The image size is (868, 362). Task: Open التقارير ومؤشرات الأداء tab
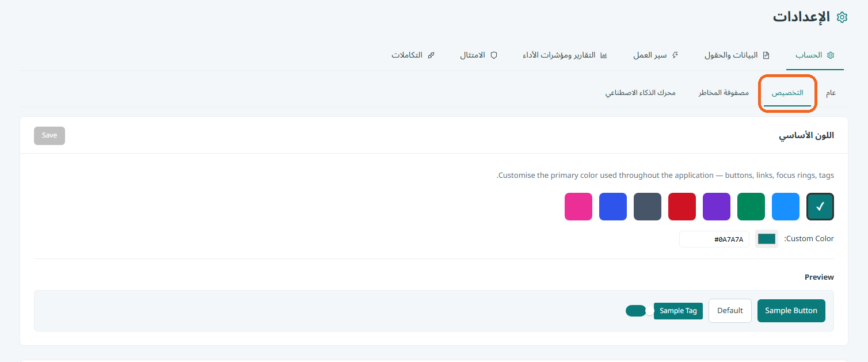pyautogui.click(x=565, y=55)
